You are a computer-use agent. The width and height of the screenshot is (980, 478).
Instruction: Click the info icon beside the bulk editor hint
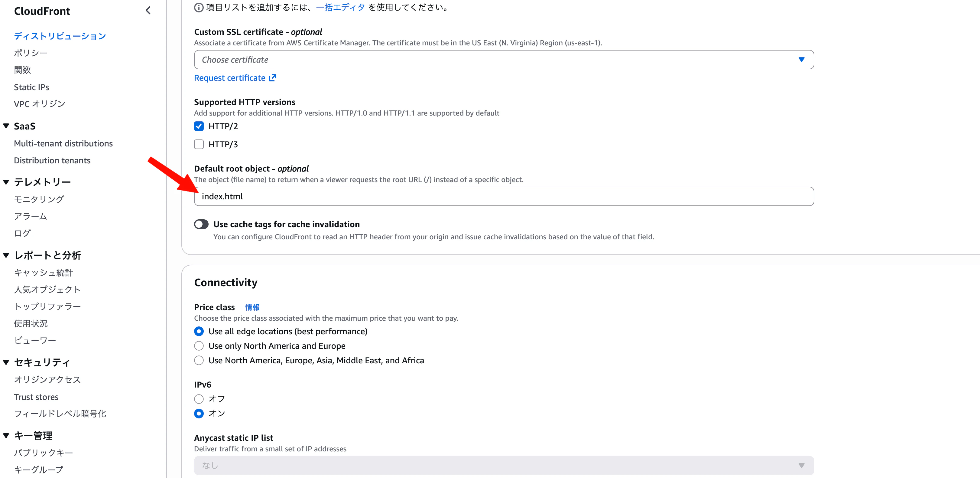[x=199, y=8]
